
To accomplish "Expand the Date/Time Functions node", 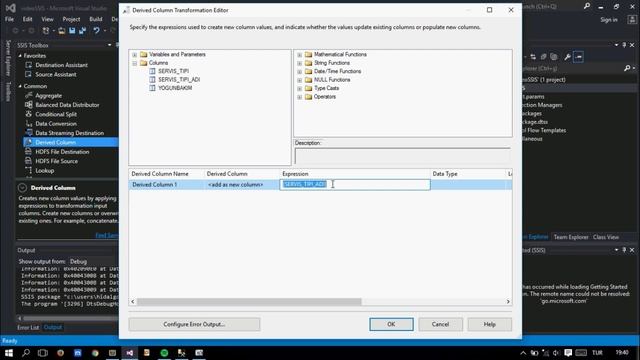I will [x=300, y=72].
